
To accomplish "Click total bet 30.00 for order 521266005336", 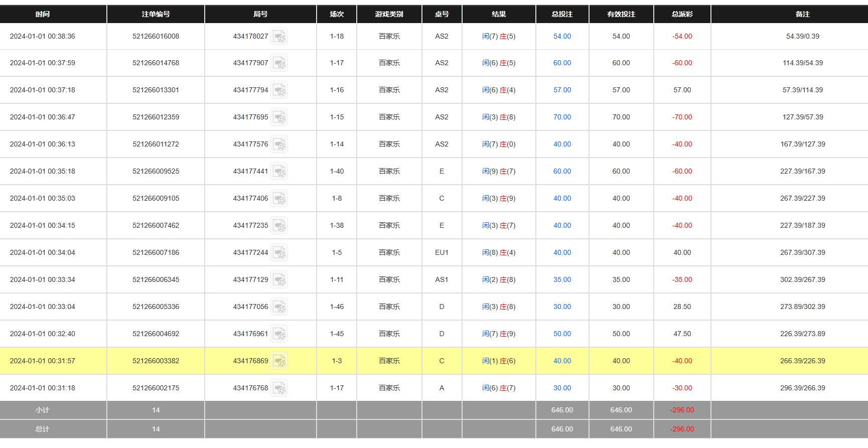I will point(562,307).
